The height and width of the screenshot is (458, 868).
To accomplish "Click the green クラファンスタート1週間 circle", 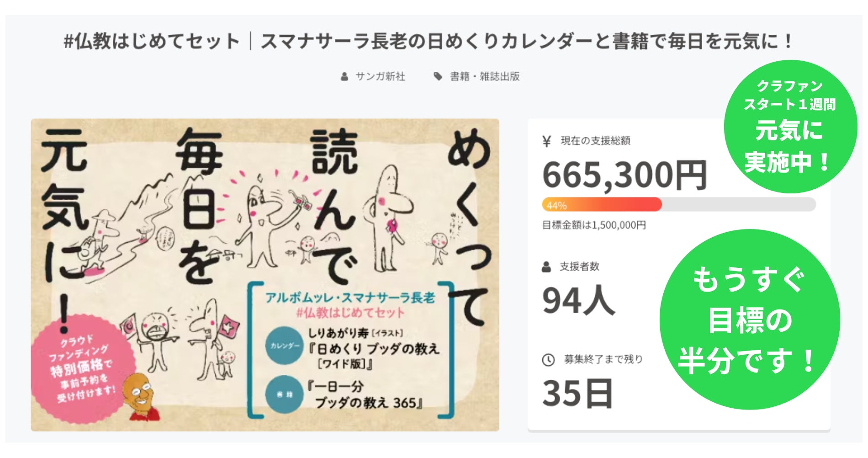I will 790,126.
